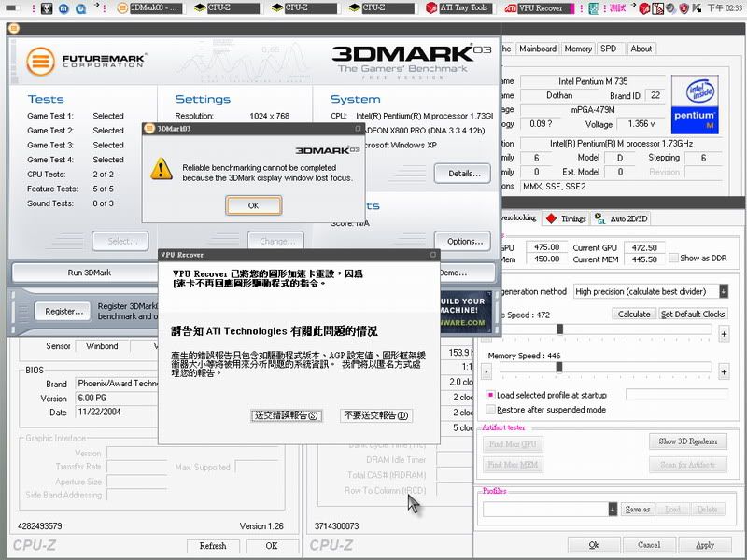
Task: Click the Calculate button
Action: point(634,315)
